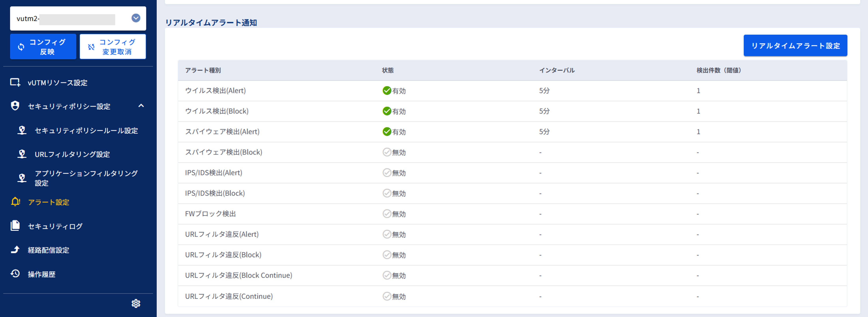Click the sync-disabled icon in コンフィグ変更取消

point(91,47)
